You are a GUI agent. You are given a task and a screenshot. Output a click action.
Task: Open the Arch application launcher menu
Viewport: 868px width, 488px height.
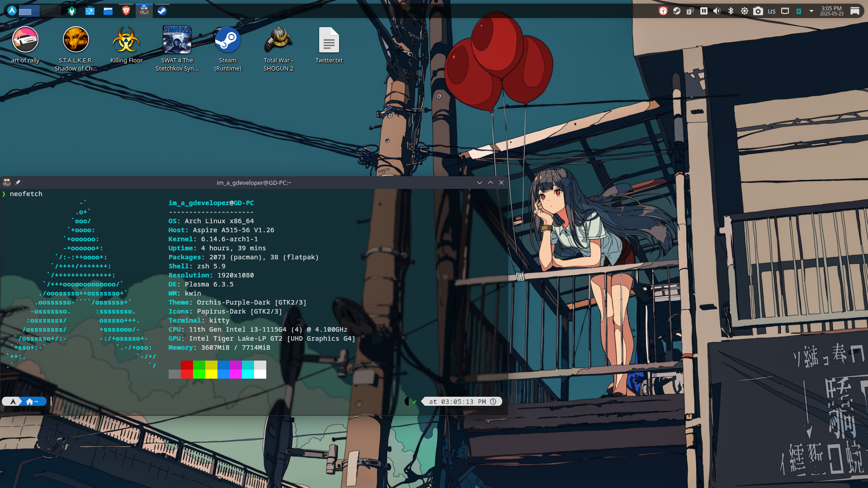[12, 11]
